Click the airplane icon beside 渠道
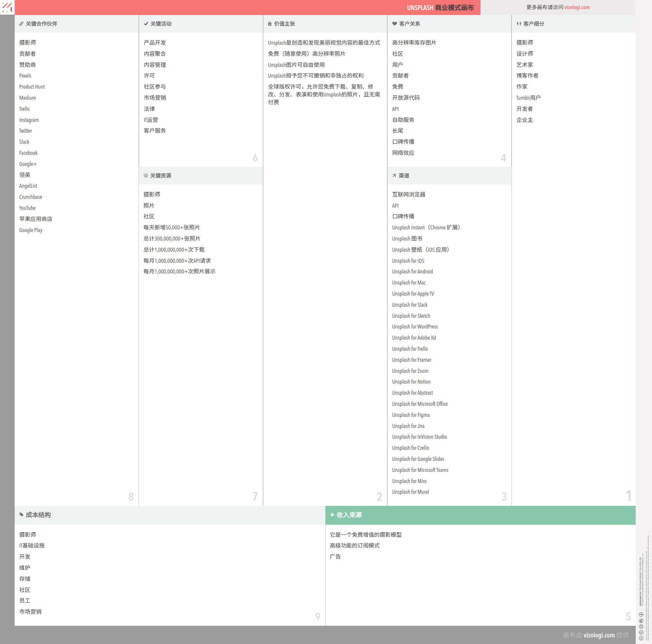The width and height of the screenshot is (652, 644). coord(394,176)
